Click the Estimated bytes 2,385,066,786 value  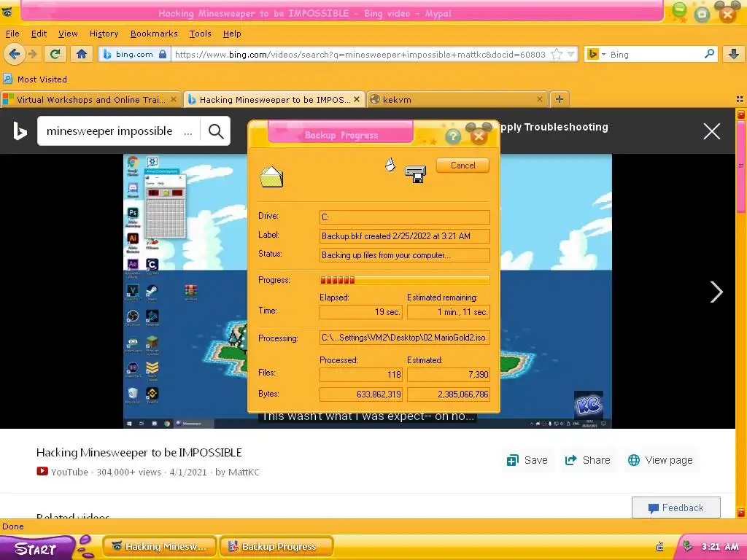449,394
